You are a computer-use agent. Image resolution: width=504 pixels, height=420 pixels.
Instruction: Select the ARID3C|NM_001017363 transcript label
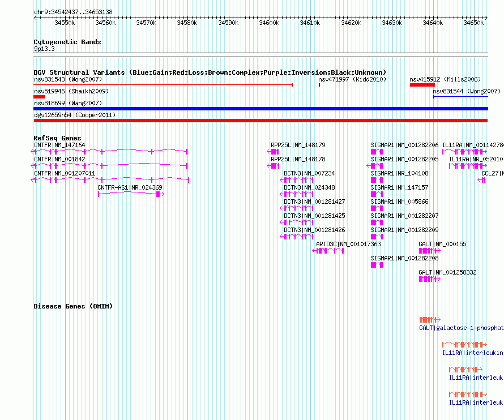tap(348, 244)
